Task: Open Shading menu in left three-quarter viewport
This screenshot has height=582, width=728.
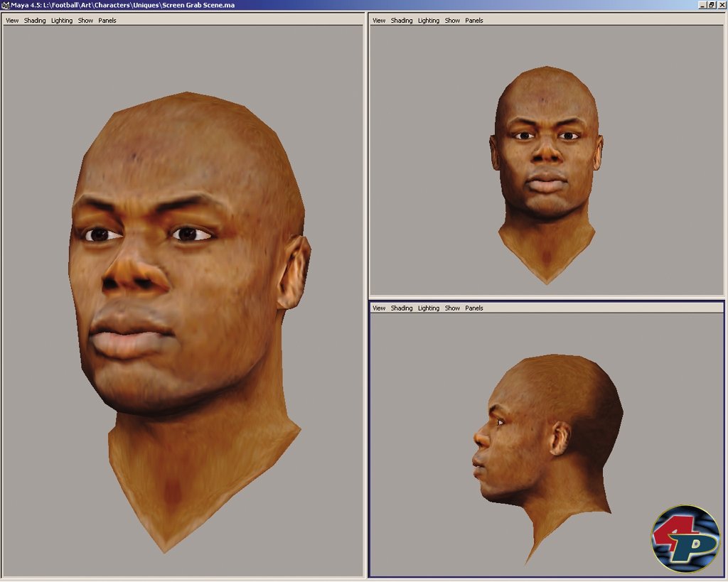Action: point(35,21)
